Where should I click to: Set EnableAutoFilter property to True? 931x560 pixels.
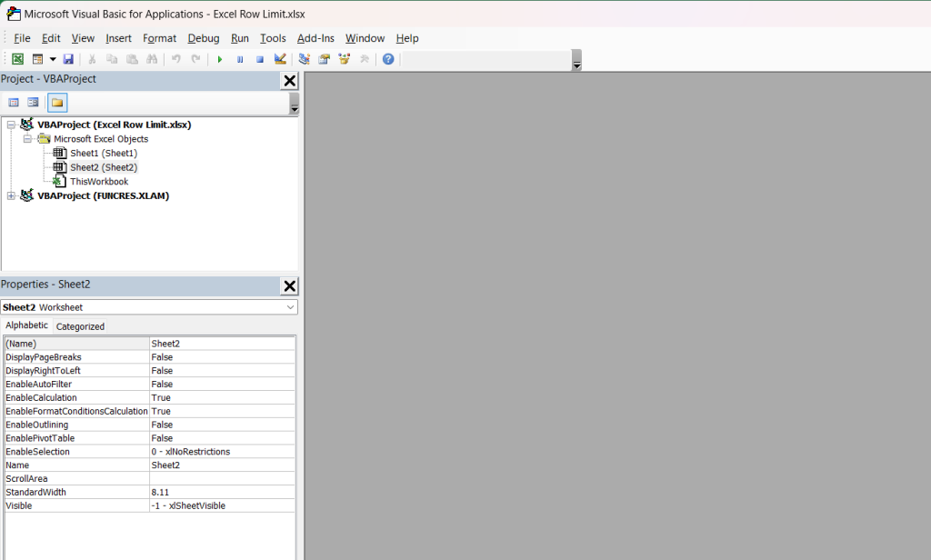[x=222, y=384]
